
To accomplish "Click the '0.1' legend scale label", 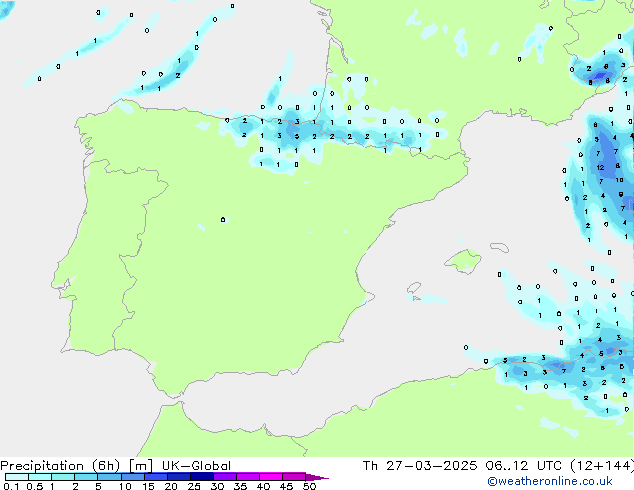I will 11,486.
